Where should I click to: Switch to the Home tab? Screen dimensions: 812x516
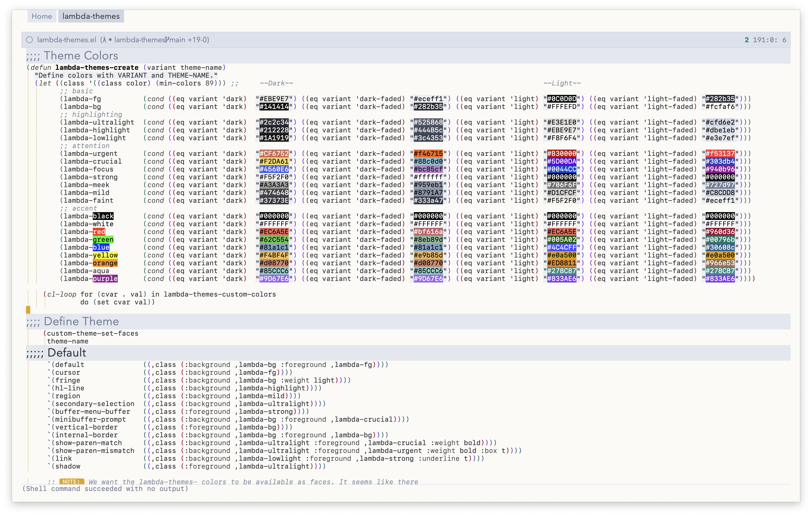click(x=42, y=16)
